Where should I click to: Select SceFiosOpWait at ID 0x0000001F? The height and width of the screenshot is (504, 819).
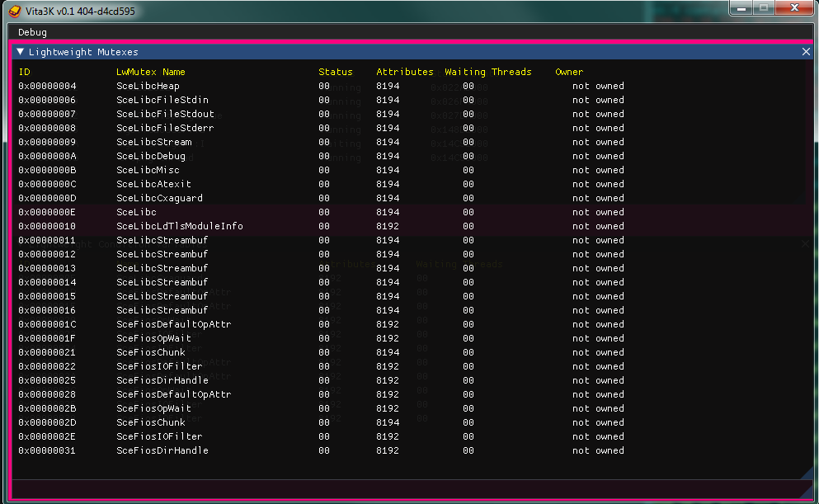pyautogui.click(x=153, y=338)
